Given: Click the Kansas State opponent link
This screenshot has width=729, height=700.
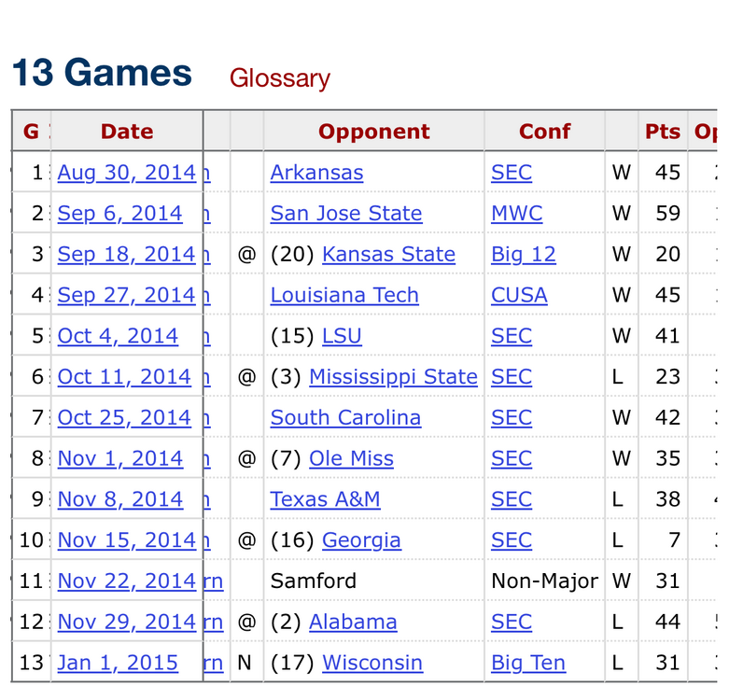Looking at the screenshot, I should pyautogui.click(x=388, y=255).
